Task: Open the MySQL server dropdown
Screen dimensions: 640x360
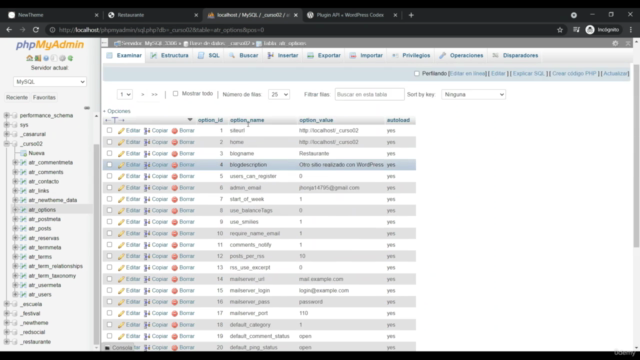Action: click(x=50, y=82)
